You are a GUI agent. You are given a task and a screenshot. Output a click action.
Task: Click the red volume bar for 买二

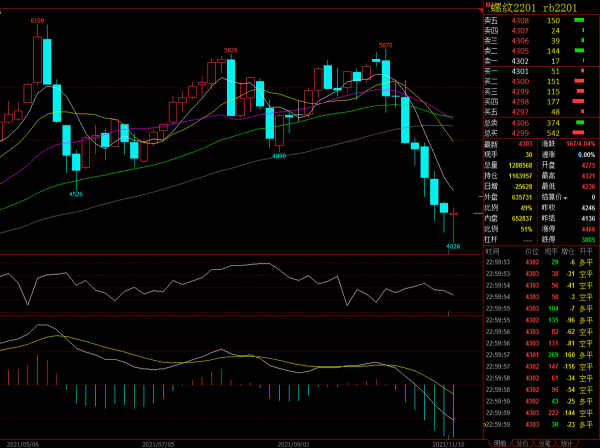(x=579, y=81)
